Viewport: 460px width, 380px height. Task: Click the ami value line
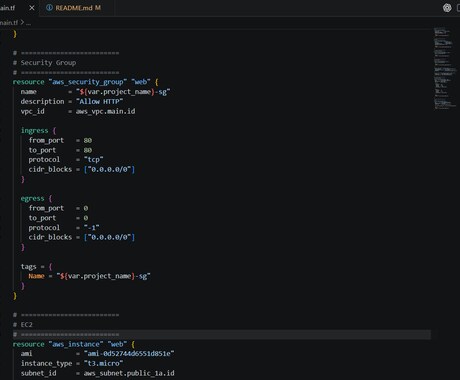click(x=97, y=354)
